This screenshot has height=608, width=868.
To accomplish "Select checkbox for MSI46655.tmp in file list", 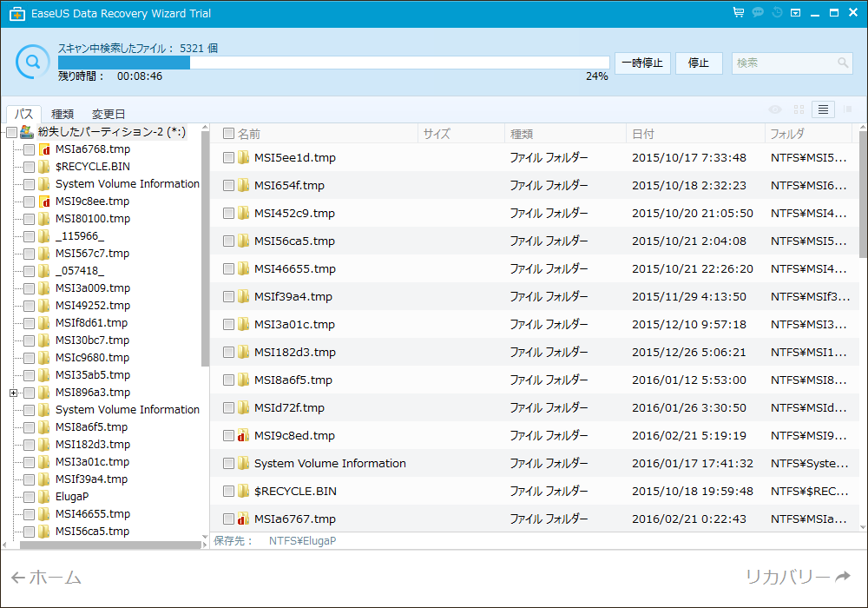I will (228, 268).
